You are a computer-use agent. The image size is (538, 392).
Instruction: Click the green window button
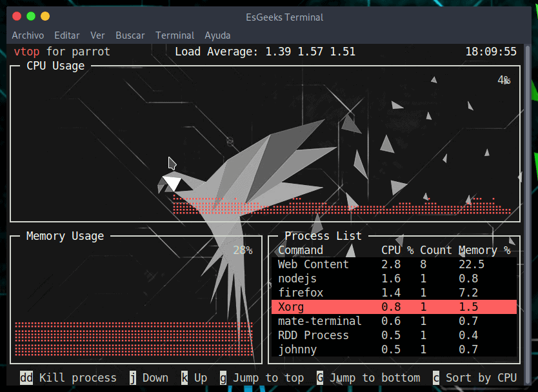(x=31, y=16)
